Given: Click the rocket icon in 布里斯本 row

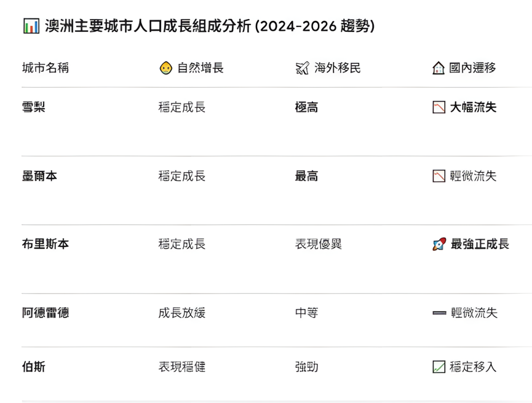Looking at the screenshot, I should [x=439, y=245].
